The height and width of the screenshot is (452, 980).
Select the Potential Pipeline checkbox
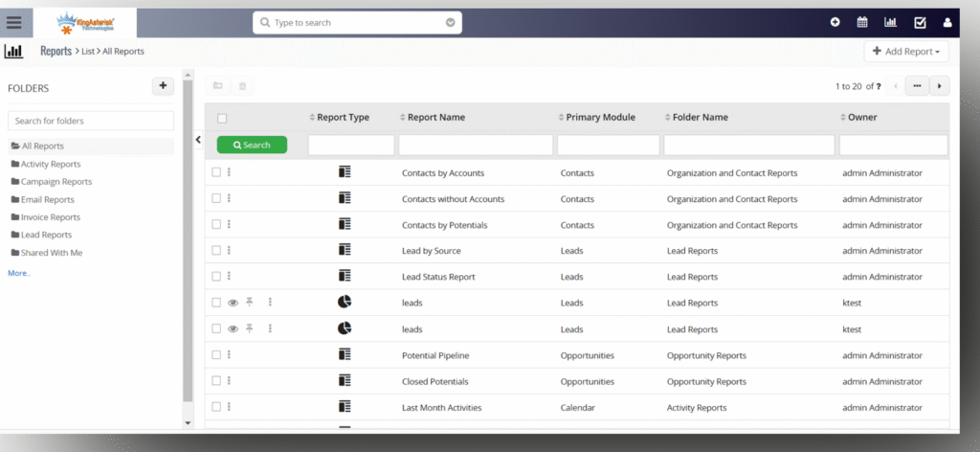(216, 354)
